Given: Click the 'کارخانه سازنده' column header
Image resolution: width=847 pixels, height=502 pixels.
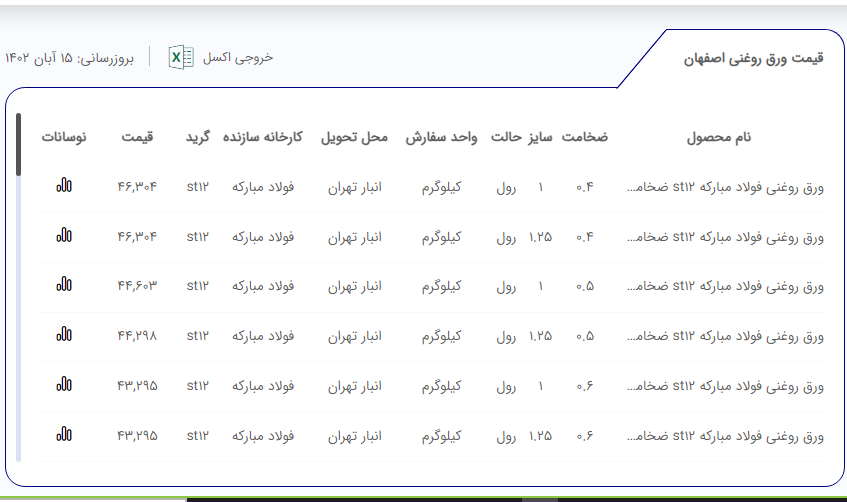Looking at the screenshot, I should 262,137.
